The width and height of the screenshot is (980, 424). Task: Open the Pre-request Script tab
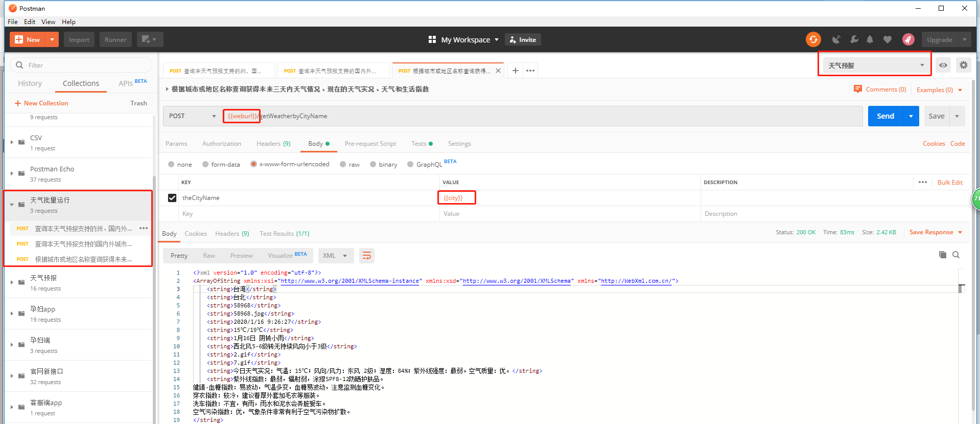point(370,144)
